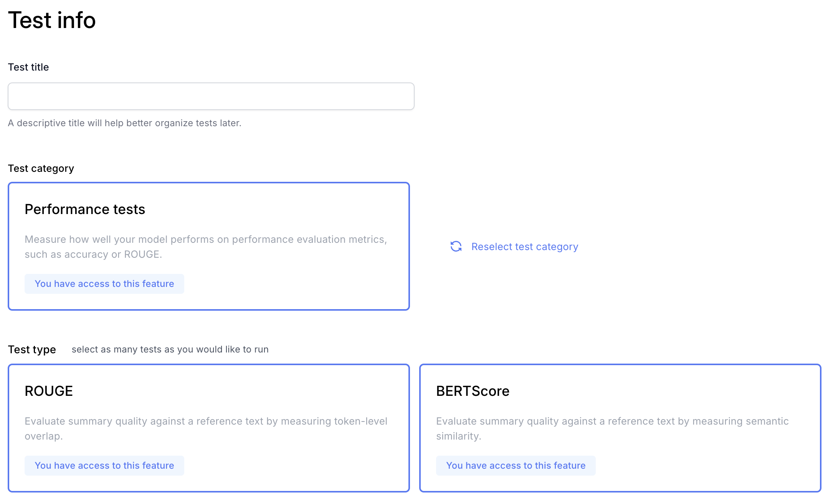Viewport: 833px width, 504px height.
Task: Click the Performance tests card heading
Action: tap(85, 209)
